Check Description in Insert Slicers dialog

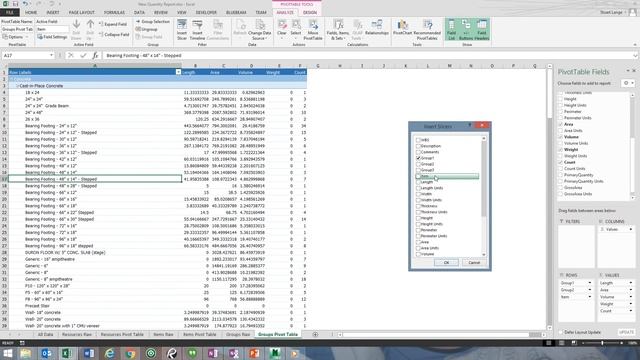418,146
